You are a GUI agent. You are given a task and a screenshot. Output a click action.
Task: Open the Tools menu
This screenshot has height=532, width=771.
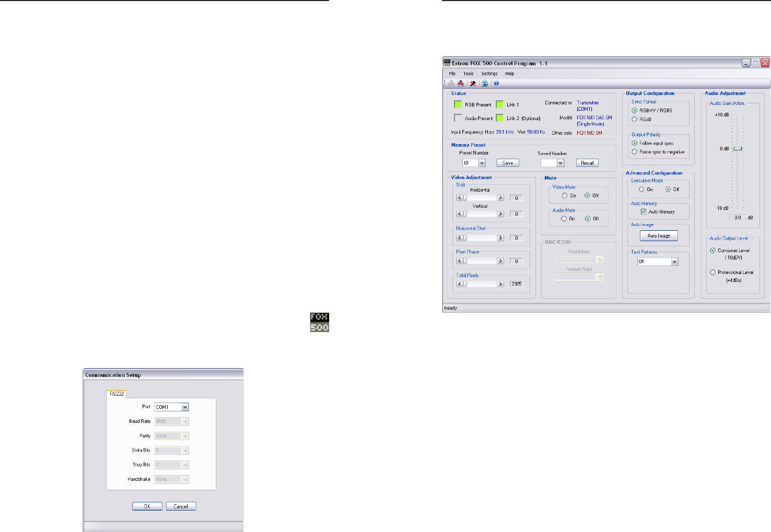click(469, 74)
